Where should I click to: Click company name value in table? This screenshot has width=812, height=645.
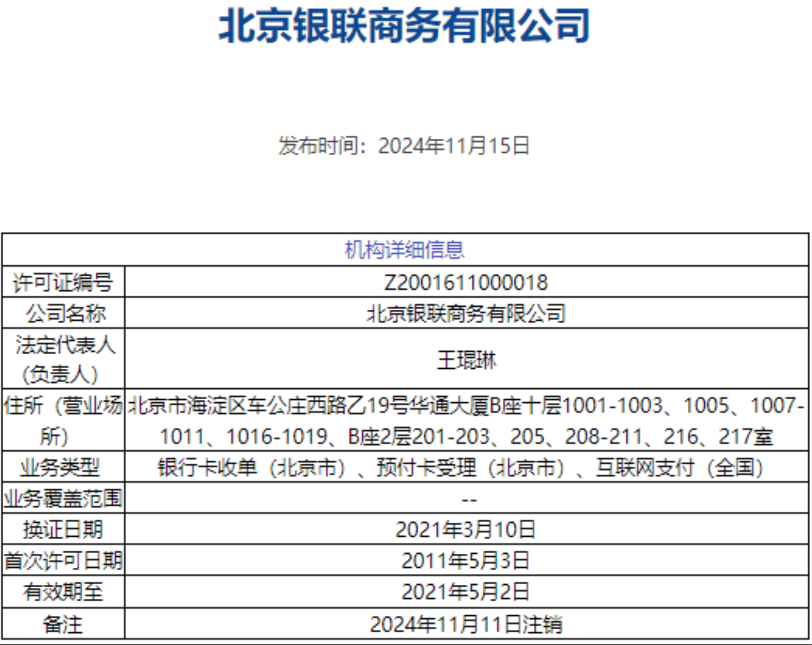[466, 313]
